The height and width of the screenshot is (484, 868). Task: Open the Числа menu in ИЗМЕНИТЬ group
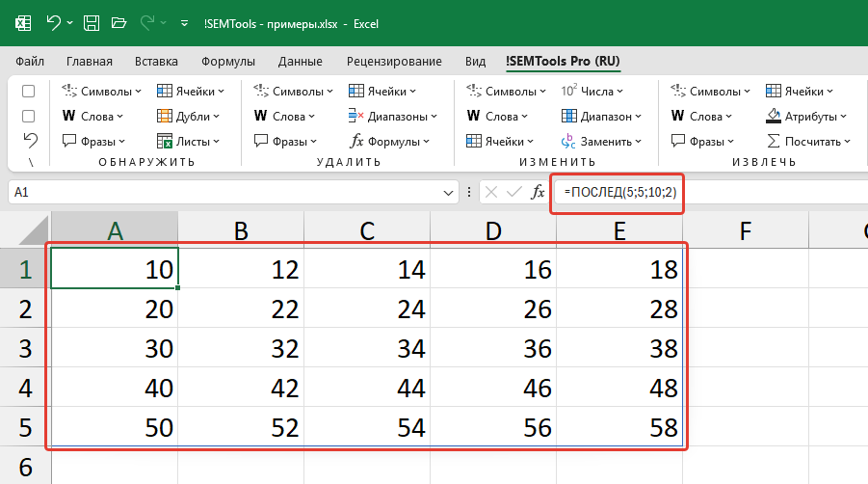(x=592, y=92)
